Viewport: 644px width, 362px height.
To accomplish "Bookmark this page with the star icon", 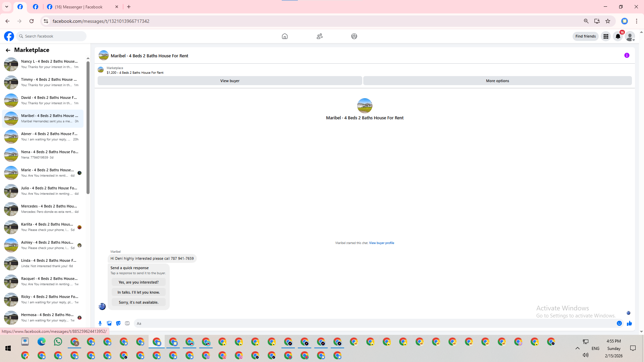I will tap(608, 21).
